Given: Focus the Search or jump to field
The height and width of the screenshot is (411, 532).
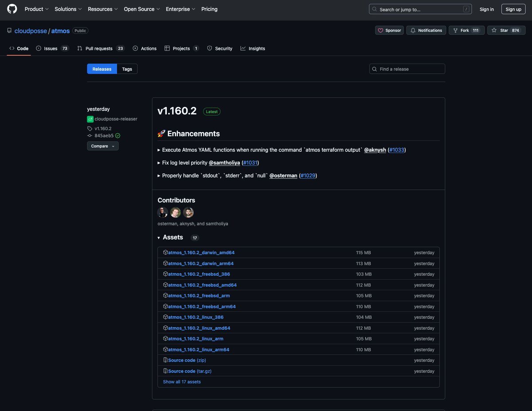Looking at the screenshot, I should click(420, 9).
